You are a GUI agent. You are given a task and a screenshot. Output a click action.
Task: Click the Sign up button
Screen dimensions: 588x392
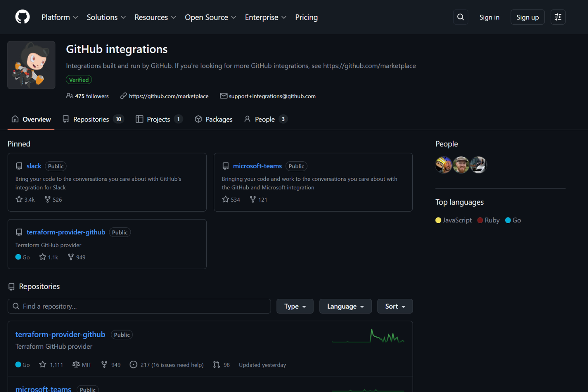[527, 17]
